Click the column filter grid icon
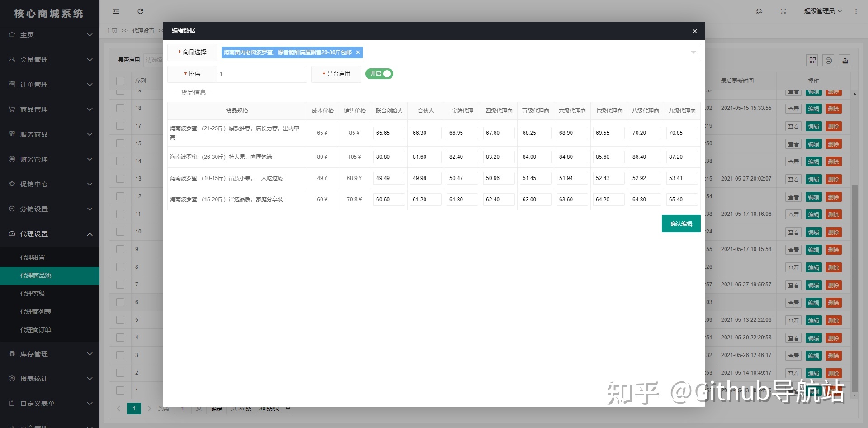Screen dimensions: 868x428 pyautogui.click(x=812, y=61)
